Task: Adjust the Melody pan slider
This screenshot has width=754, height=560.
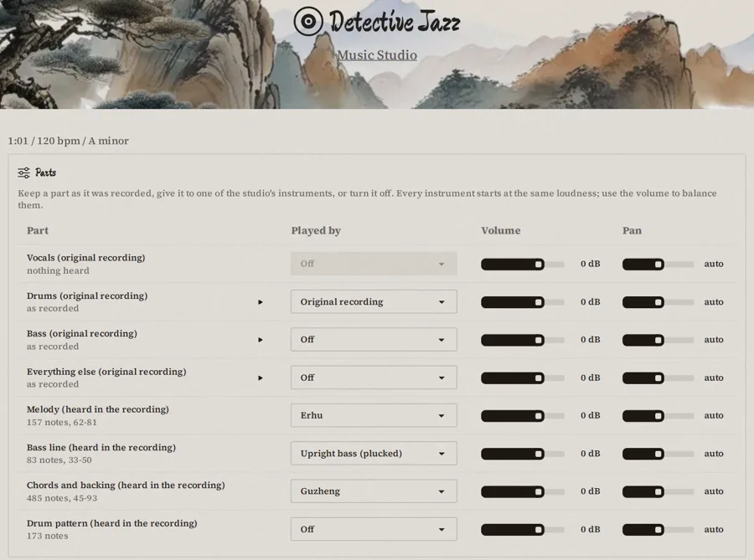Action: [658, 416]
